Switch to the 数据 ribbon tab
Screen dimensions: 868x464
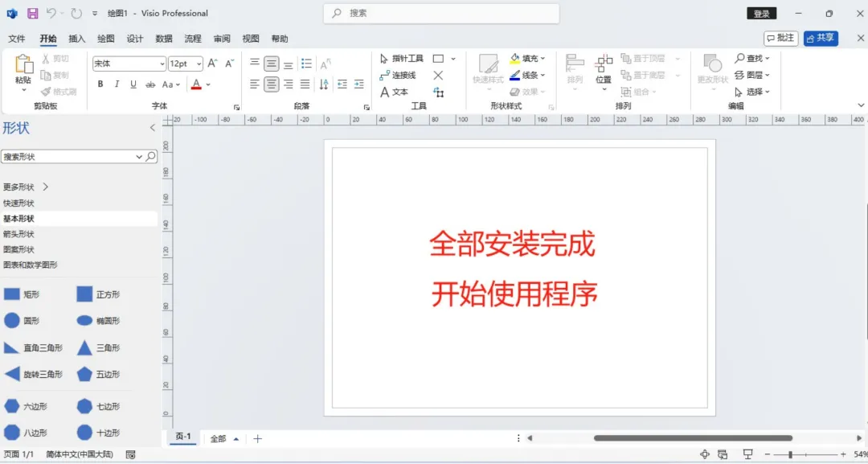click(x=164, y=39)
